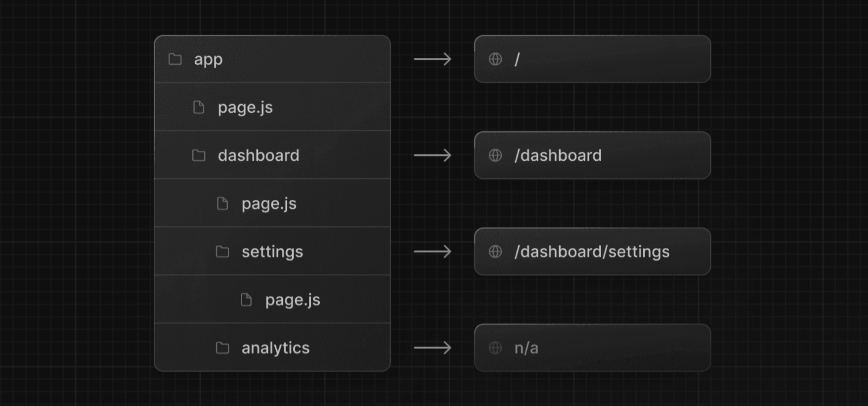The height and width of the screenshot is (406, 868).
Task: Click the file icon of the page.js under dashboard
Action: [x=222, y=203]
